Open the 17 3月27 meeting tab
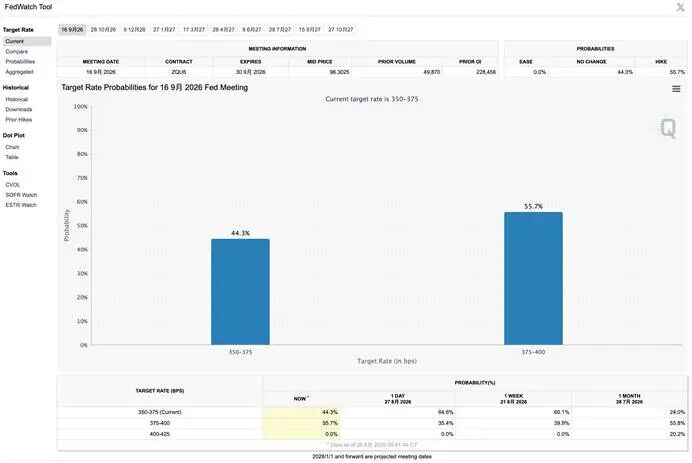This screenshot has width=692, height=463. (x=194, y=30)
